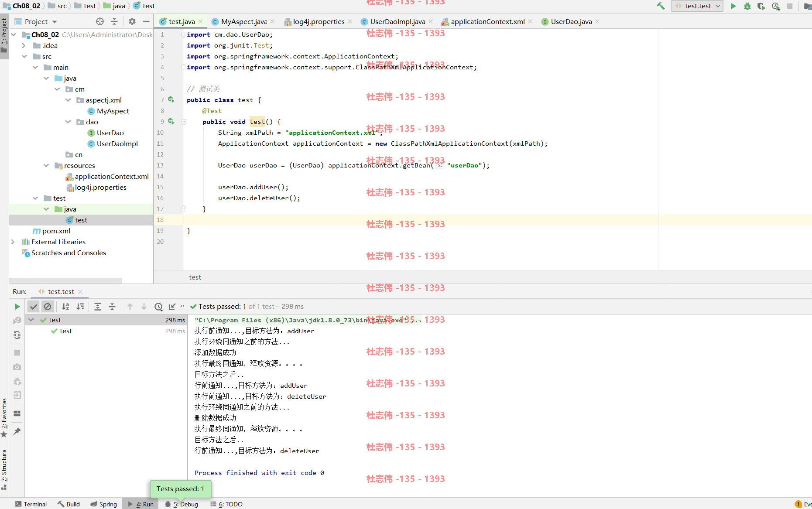Image resolution: width=812 pixels, height=509 pixels.
Task: Stop process in Run sidebar
Action: pos(17,353)
